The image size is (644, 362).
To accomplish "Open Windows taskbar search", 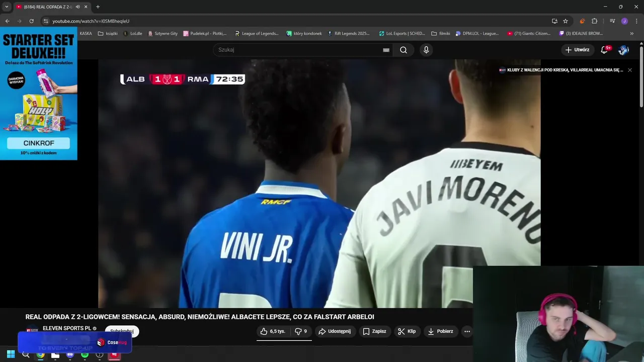I will [x=26, y=354].
